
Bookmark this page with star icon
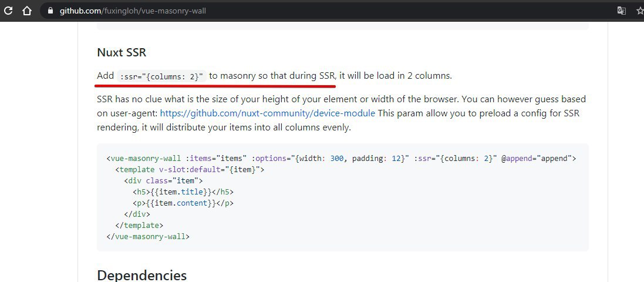pyautogui.click(x=640, y=11)
